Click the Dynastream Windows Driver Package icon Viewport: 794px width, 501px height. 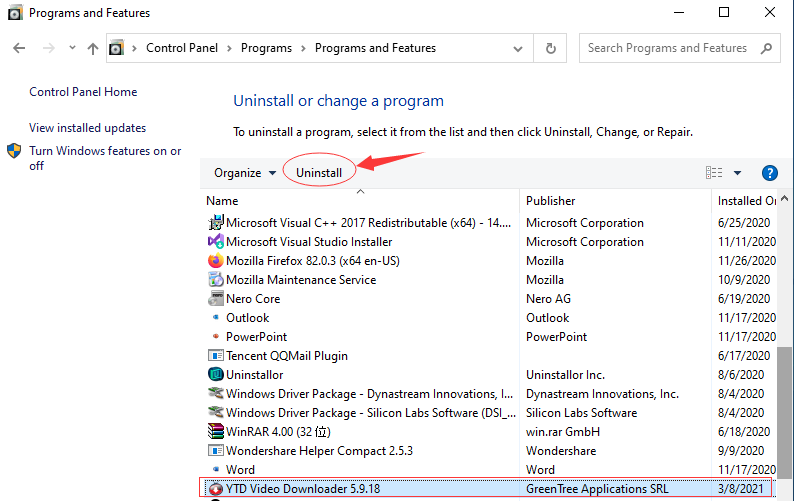[x=216, y=393]
